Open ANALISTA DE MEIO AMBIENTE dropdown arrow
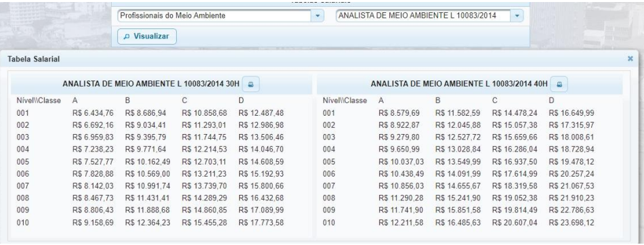The width and height of the screenshot is (644, 245). (x=517, y=16)
